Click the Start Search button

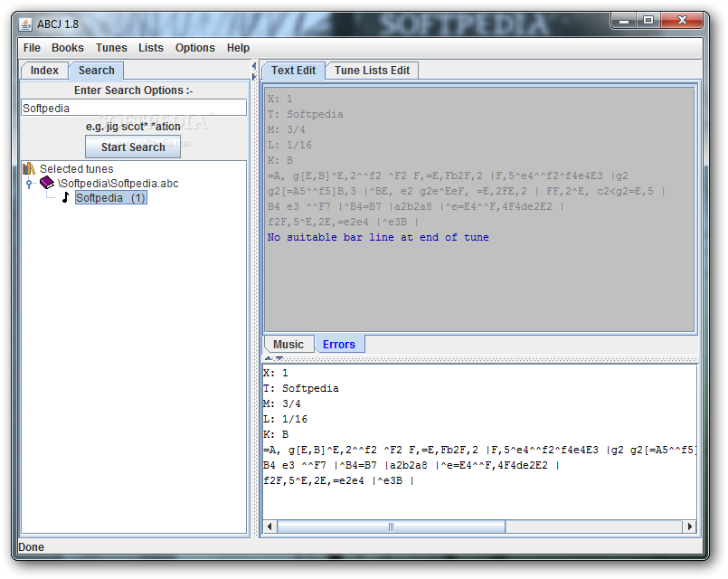tap(133, 147)
